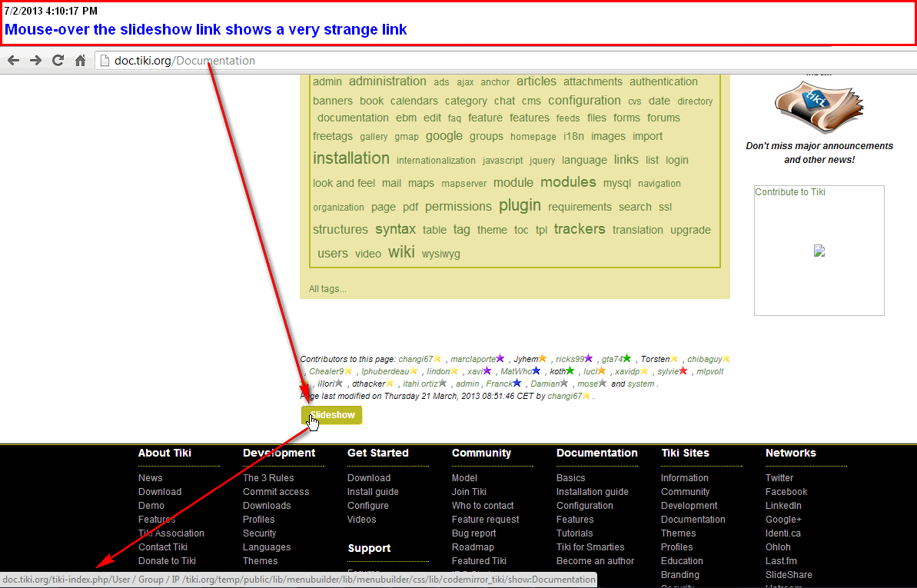Open Install guide link
This screenshot has width=917, height=588.
[x=373, y=492]
